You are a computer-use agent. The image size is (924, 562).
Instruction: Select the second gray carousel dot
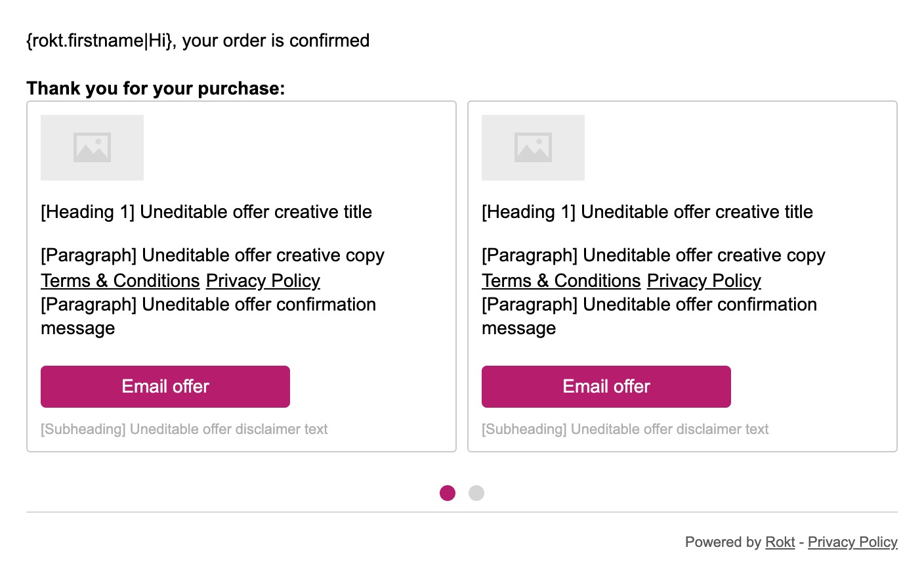tap(476, 493)
